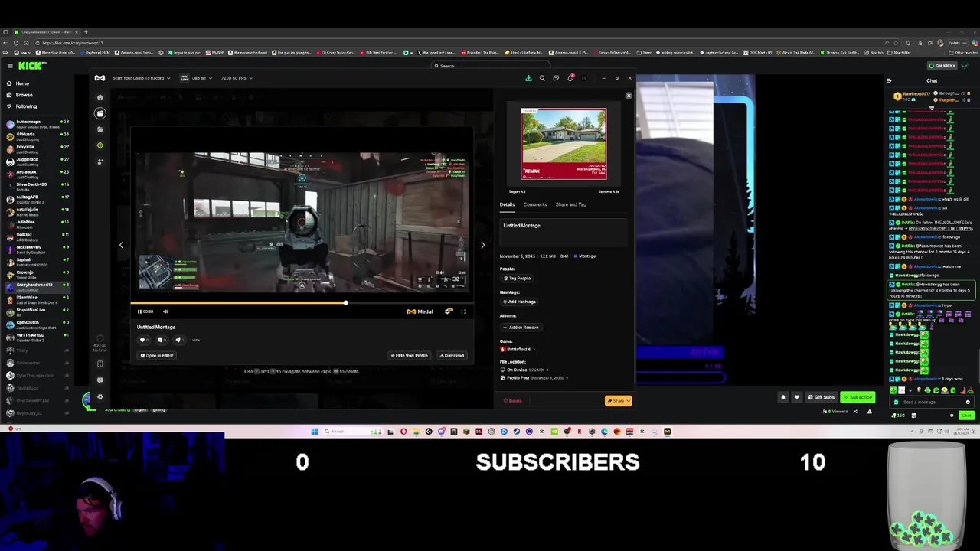Click the Kick notification bell button

pyautogui.click(x=782, y=397)
